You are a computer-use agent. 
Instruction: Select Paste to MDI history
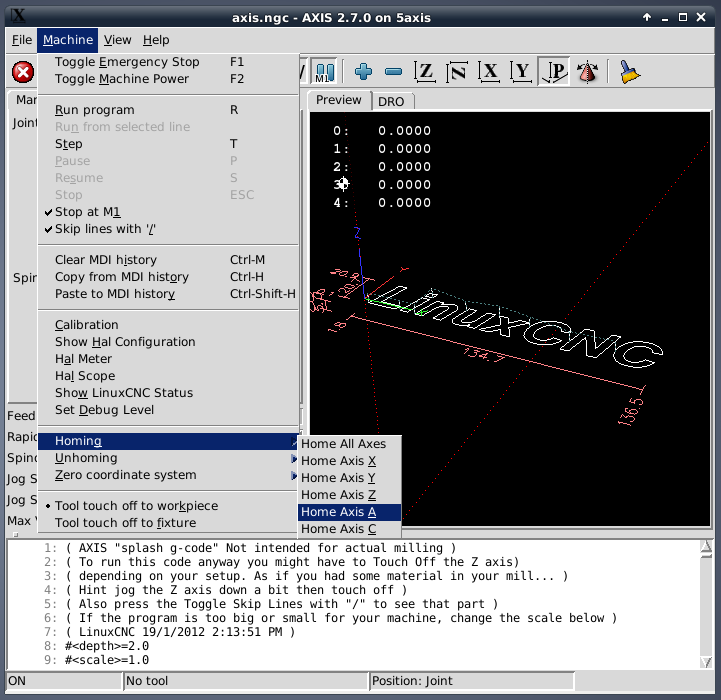pyautogui.click(x=168, y=294)
